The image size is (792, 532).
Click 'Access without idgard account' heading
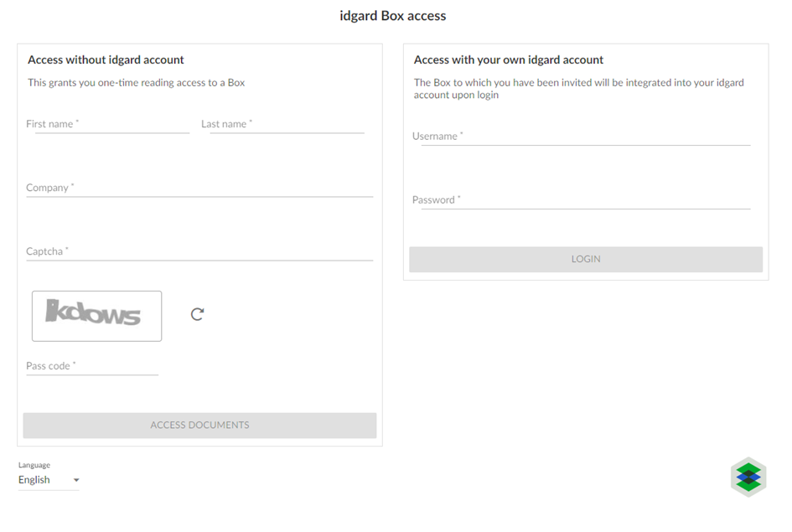point(106,59)
